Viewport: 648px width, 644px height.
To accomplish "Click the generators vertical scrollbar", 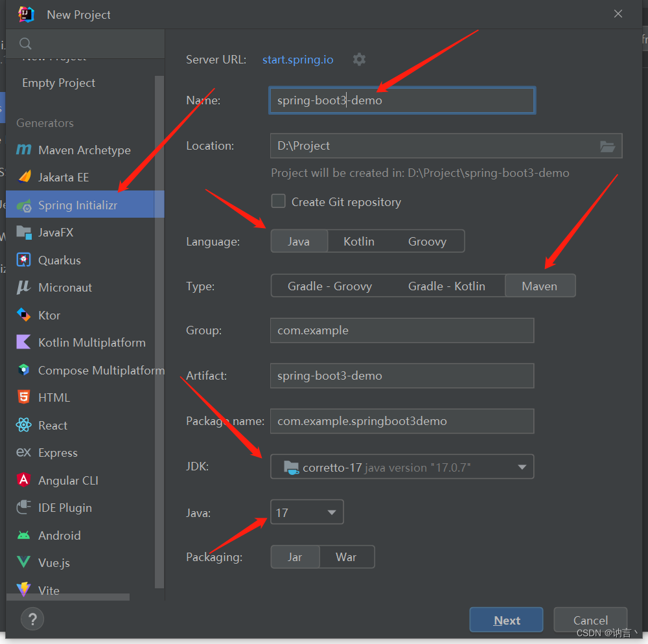I will 159,330.
